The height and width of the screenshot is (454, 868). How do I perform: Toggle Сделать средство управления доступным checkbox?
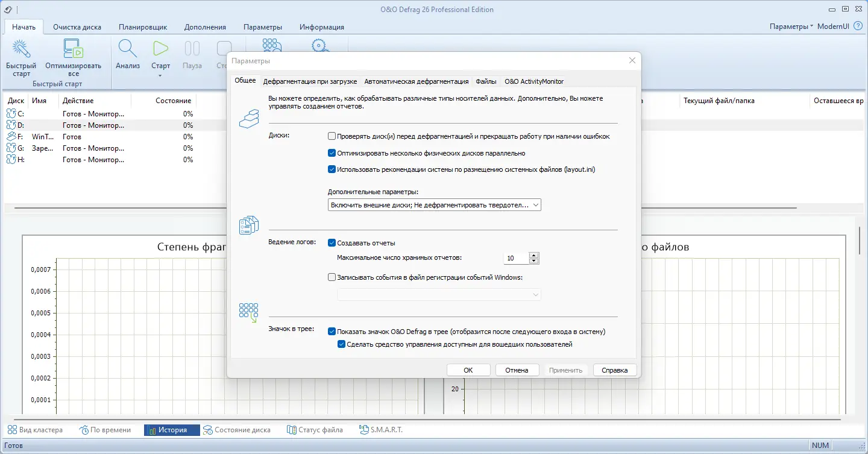(x=342, y=345)
